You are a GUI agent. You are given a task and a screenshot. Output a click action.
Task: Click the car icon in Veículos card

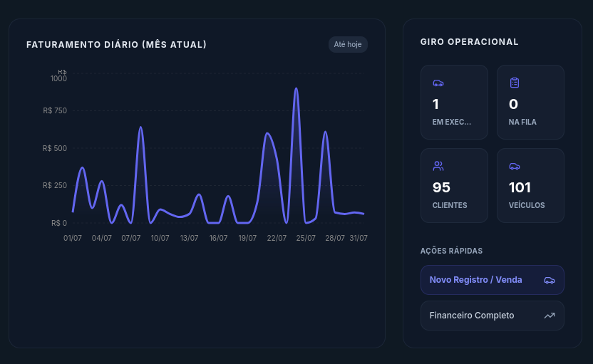tap(515, 166)
